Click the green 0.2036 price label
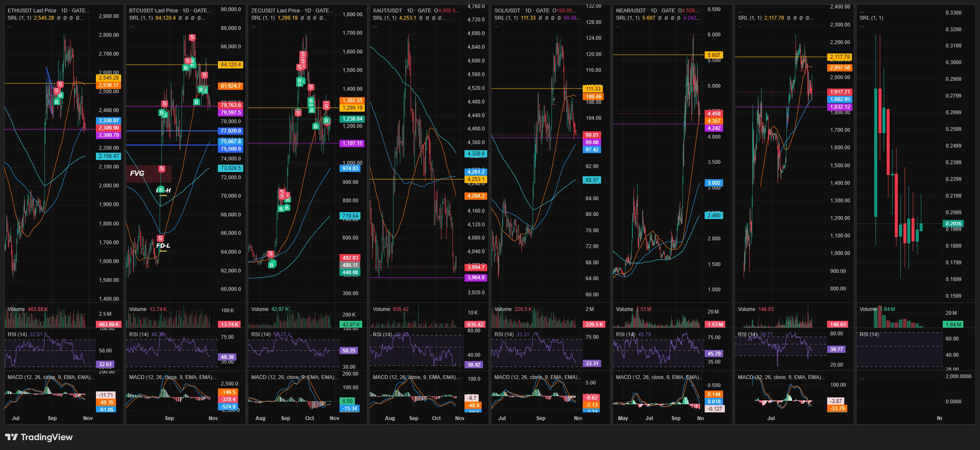 pyautogui.click(x=953, y=223)
